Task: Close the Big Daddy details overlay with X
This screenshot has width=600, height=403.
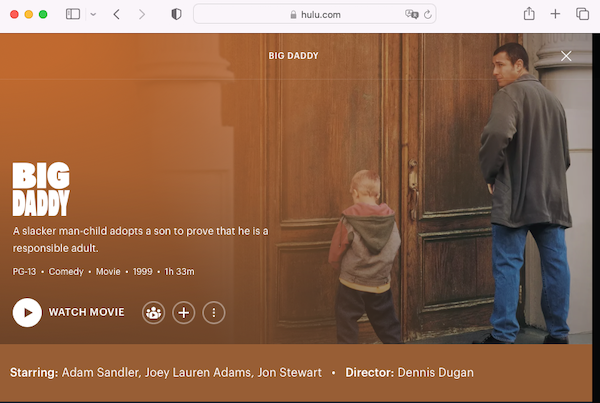Action: tap(566, 56)
